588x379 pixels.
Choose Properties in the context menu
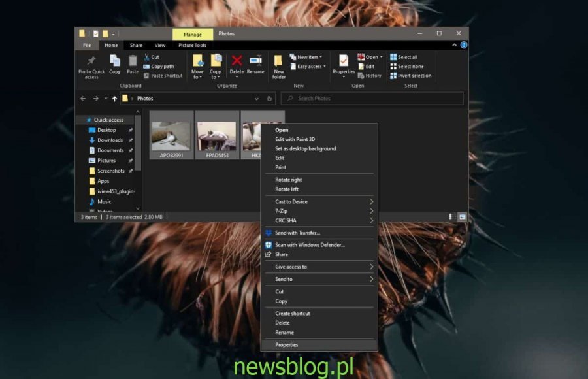pos(287,344)
